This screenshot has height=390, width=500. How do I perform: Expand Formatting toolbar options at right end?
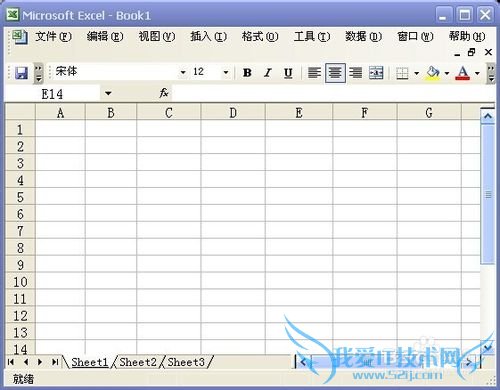[491, 73]
